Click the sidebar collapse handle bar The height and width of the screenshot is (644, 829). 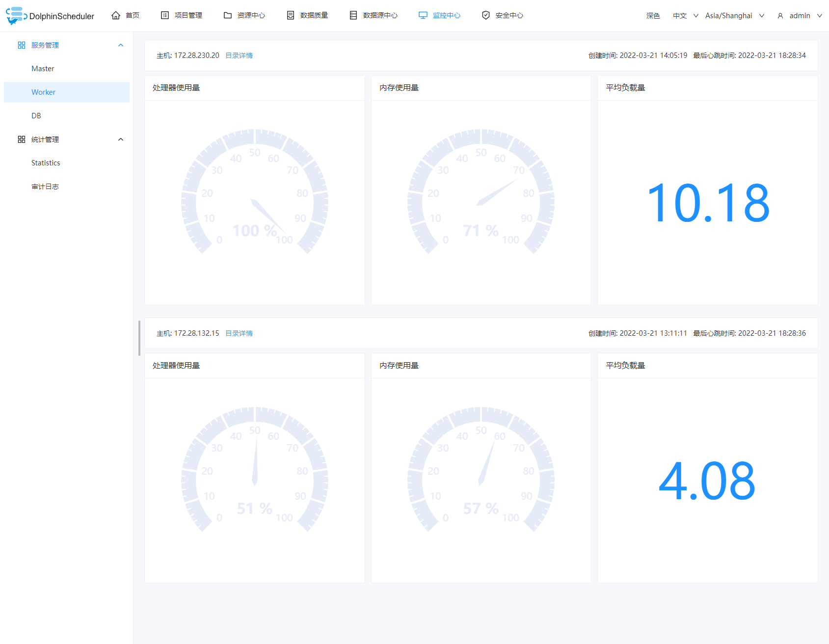[139, 338]
